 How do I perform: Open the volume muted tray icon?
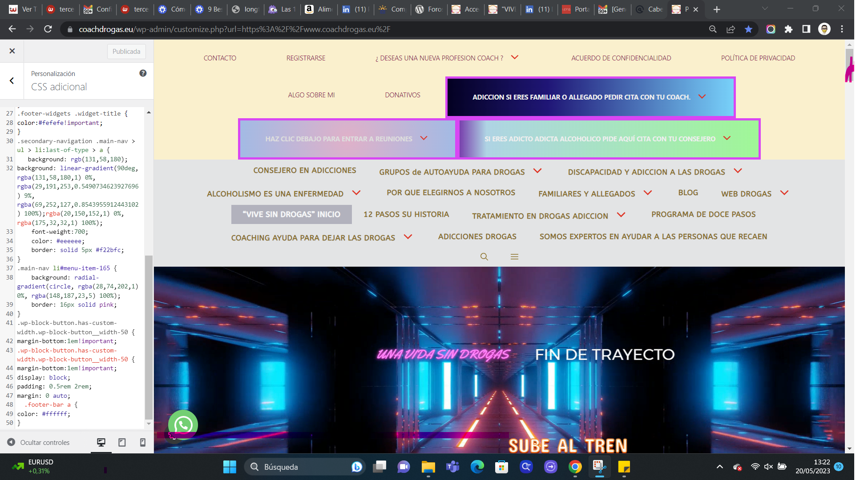[768, 467]
